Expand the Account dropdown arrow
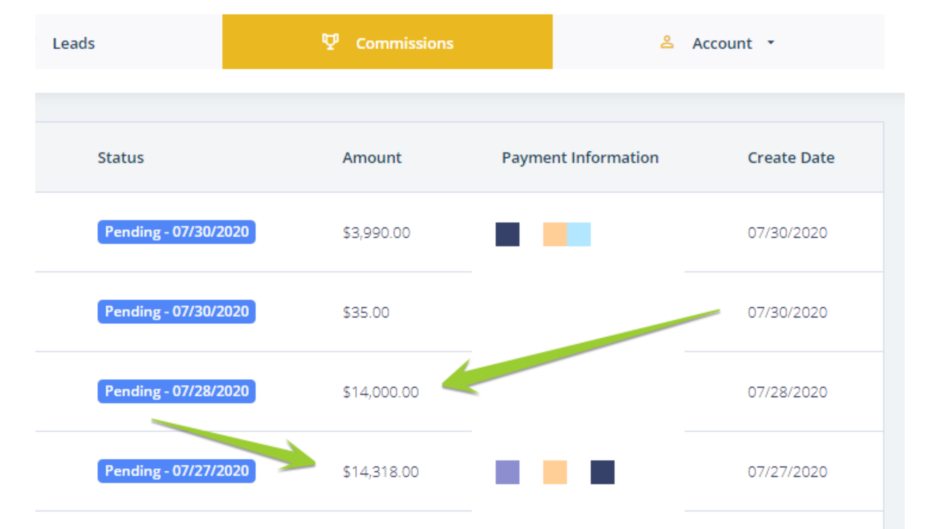The image size is (940, 529). (x=771, y=43)
